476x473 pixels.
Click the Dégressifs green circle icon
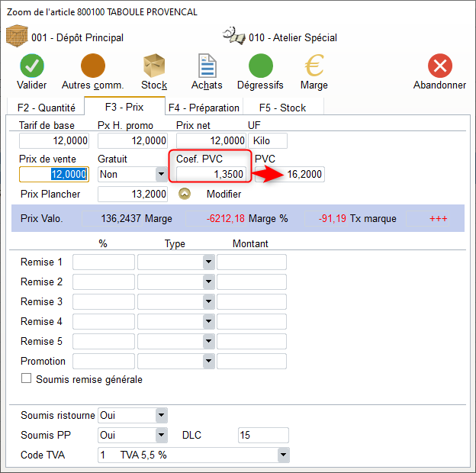click(260, 66)
